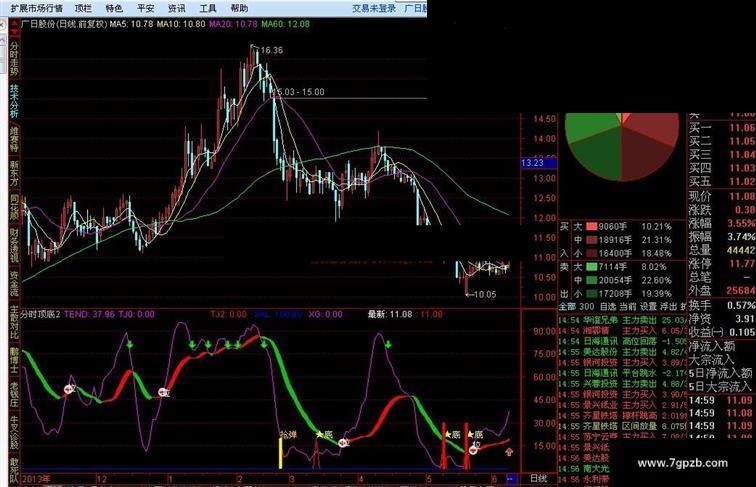Screen dimensions: 756x487
Task: Open the 同花顺 side tab
Action: click(x=14, y=207)
